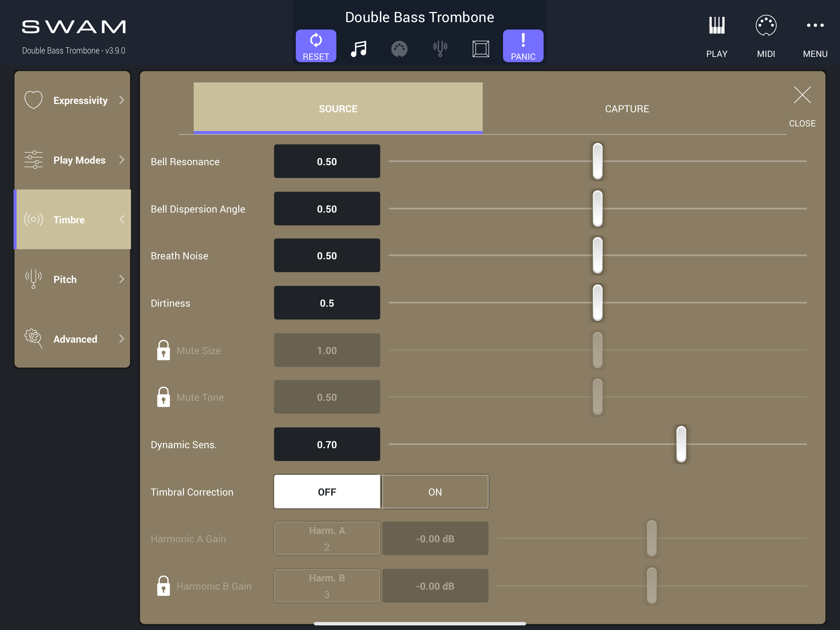Screen dimensions: 840x630
Task: Click the RESET button
Action: 315,46
